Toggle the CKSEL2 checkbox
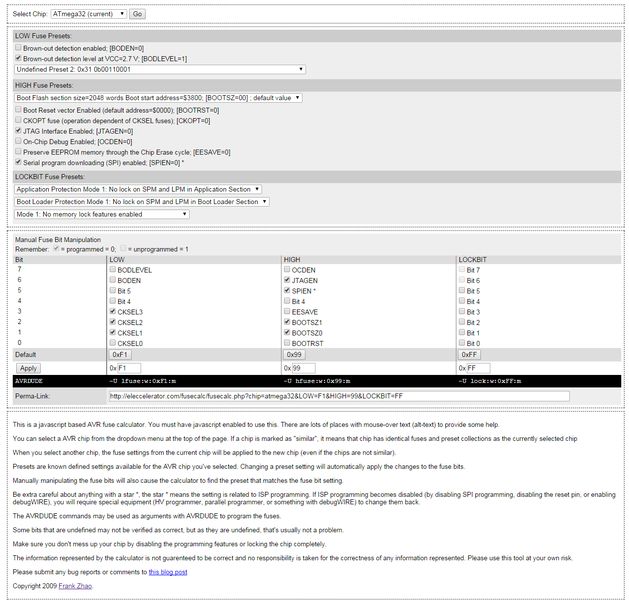This screenshot has height=604, width=629. pyautogui.click(x=113, y=322)
